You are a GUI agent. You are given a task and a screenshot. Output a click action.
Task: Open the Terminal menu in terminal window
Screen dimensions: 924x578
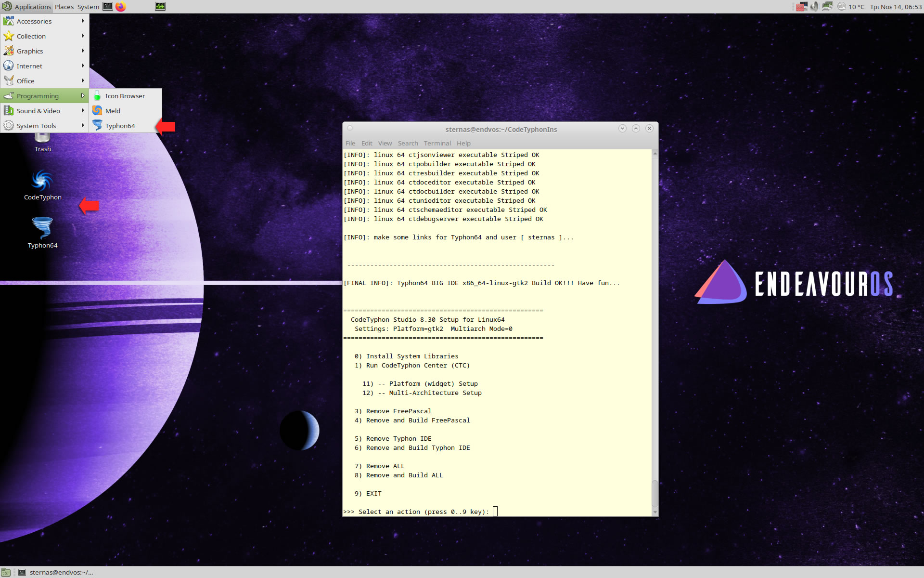[x=437, y=143]
